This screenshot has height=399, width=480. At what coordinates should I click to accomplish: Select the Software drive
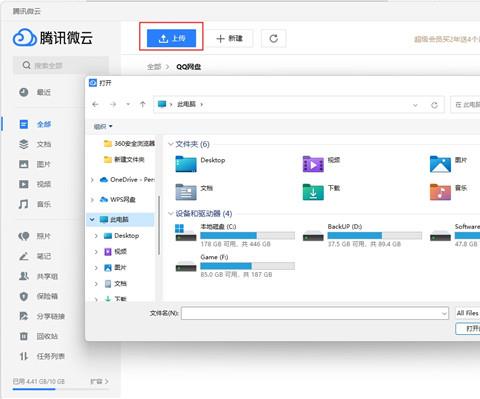pyautogui.click(x=455, y=235)
